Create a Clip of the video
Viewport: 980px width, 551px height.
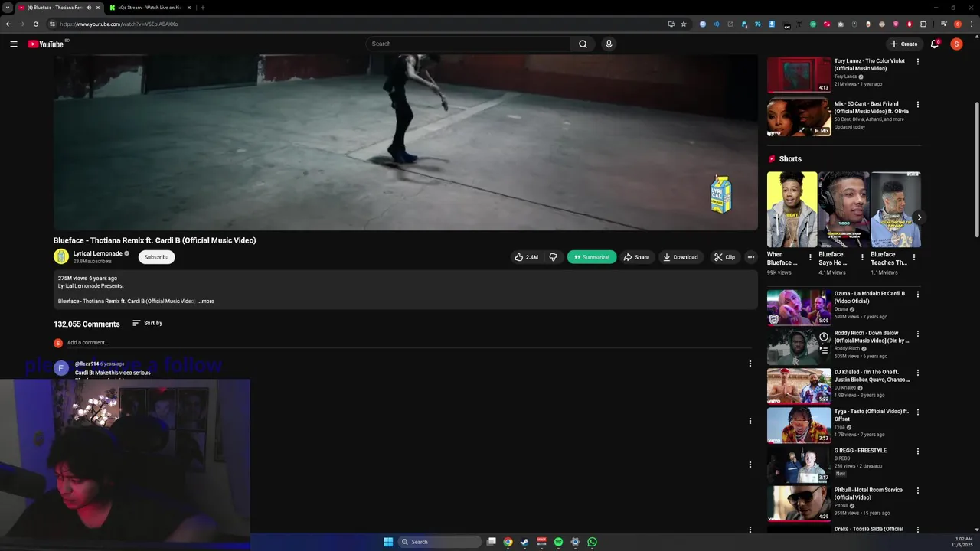pyautogui.click(x=724, y=257)
